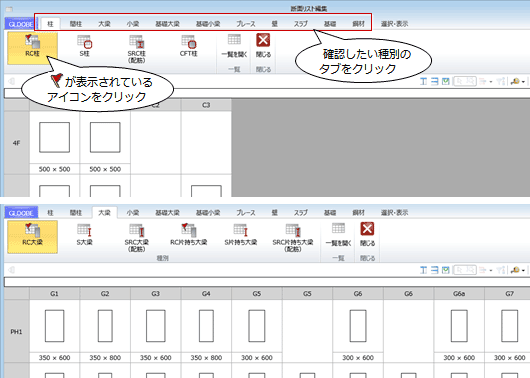Click the 350 × 800 value under G2

pyautogui.click(x=105, y=358)
